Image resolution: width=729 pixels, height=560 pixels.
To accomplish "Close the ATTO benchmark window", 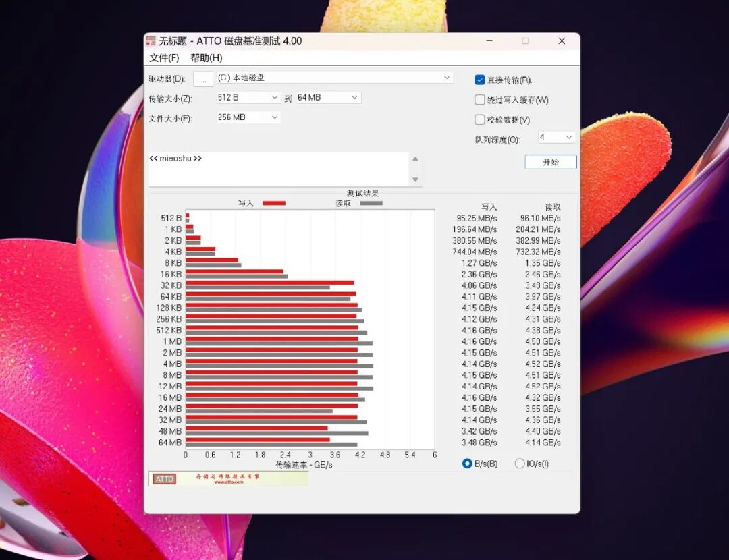I will point(562,41).
